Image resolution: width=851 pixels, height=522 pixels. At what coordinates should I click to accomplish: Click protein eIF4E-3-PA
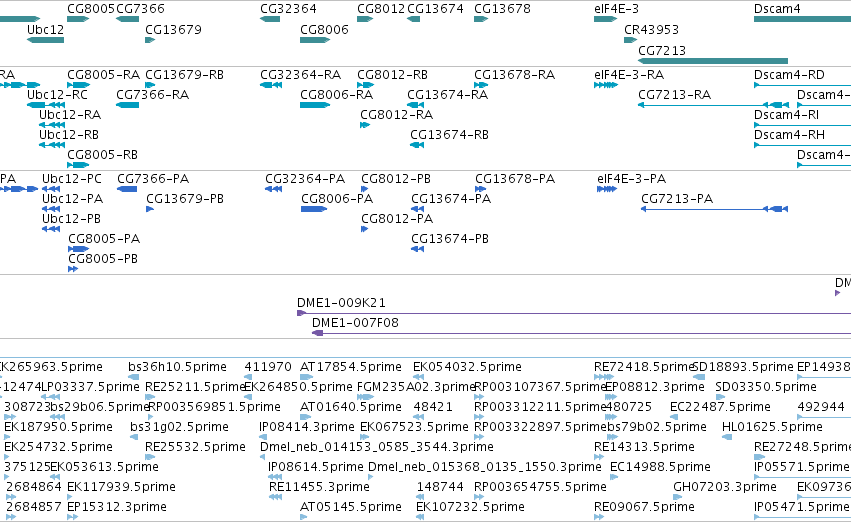tap(632, 179)
